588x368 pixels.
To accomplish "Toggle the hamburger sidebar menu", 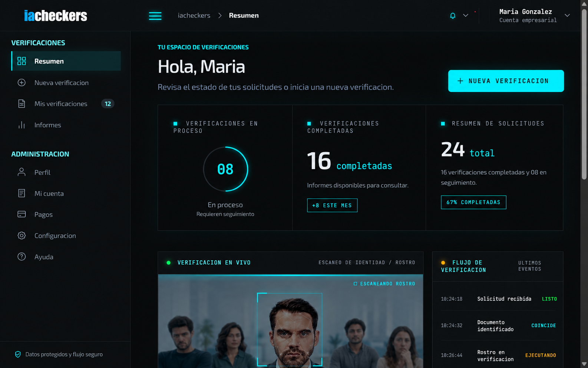I will [155, 16].
